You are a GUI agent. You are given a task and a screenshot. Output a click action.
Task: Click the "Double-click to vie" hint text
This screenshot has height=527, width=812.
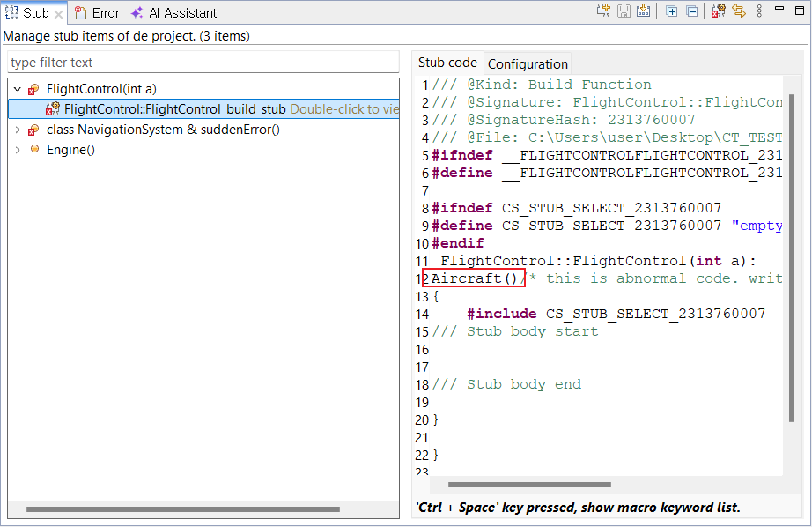(x=344, y=109)
